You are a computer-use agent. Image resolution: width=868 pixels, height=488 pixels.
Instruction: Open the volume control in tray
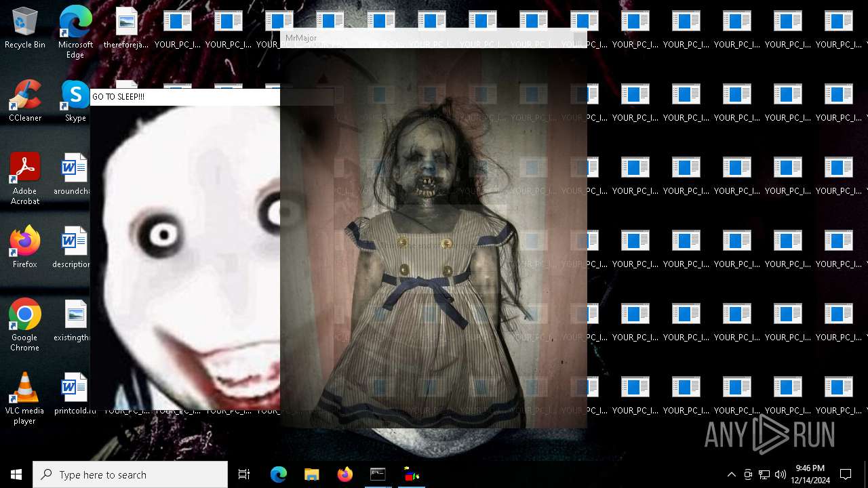781,474
